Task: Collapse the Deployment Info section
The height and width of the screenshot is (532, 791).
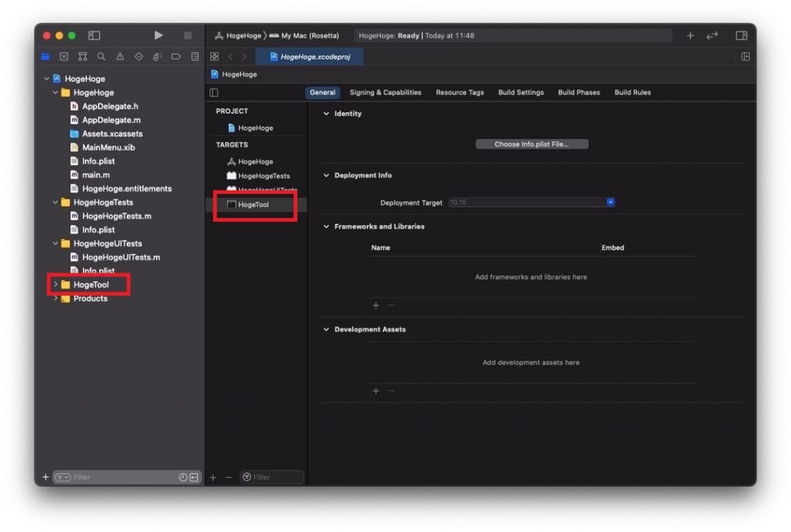Action: click(x=326, y=175)
